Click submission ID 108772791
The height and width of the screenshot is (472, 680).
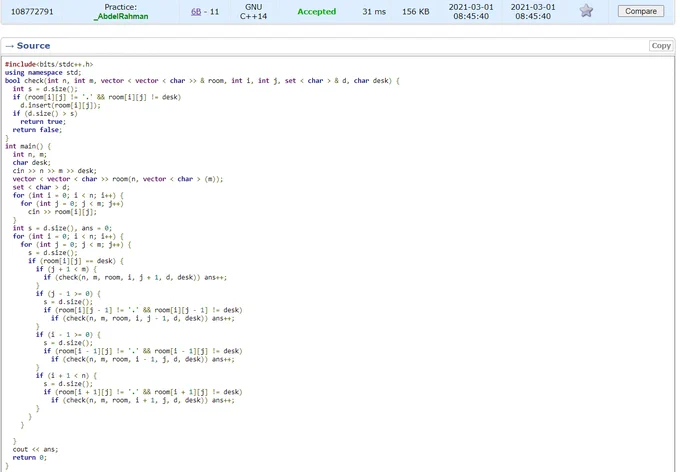click(32, 11)
